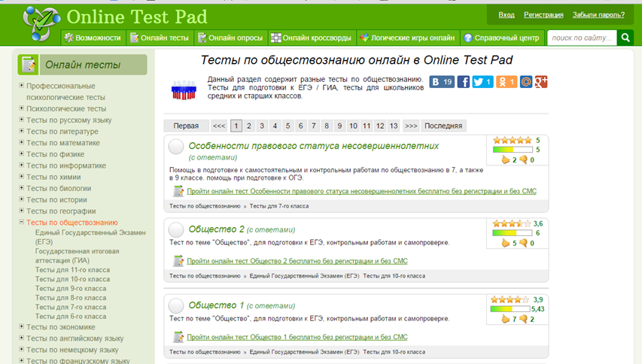Open Тесты для 9-го класса sidebar item
The image size is (642, 364).
point(71,288)
